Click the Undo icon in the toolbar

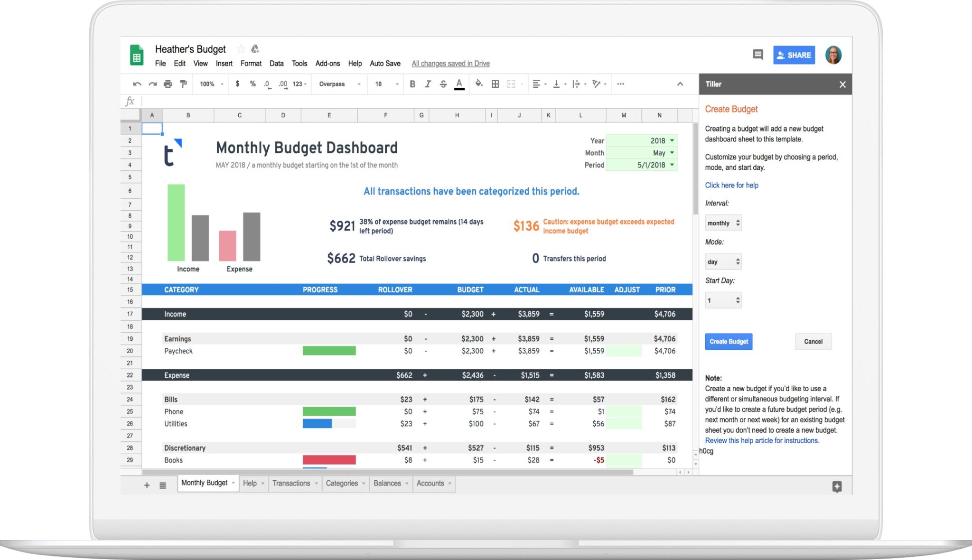click(x=137, y=84)
